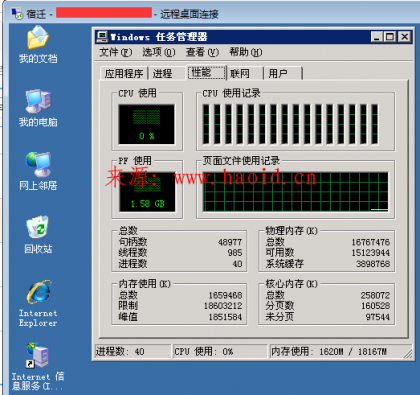Maximize the Task Manager window
This screenshot has width=420, height=395.
click(x=390, y=37)
